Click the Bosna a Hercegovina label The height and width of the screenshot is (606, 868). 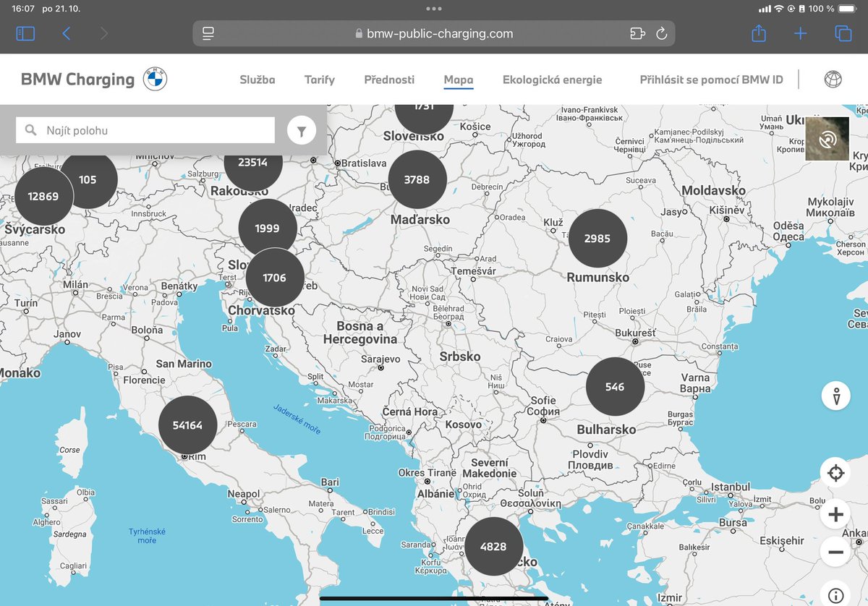[360, 333]
